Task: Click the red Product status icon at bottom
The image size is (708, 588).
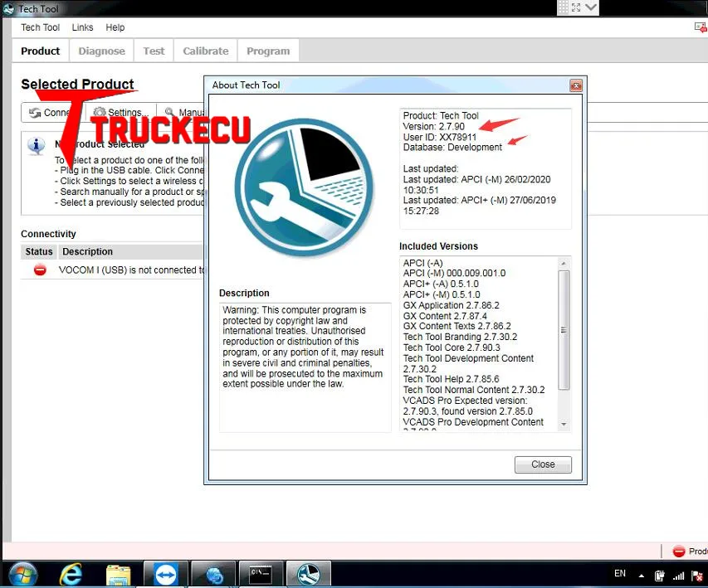Action: [679, 551]
